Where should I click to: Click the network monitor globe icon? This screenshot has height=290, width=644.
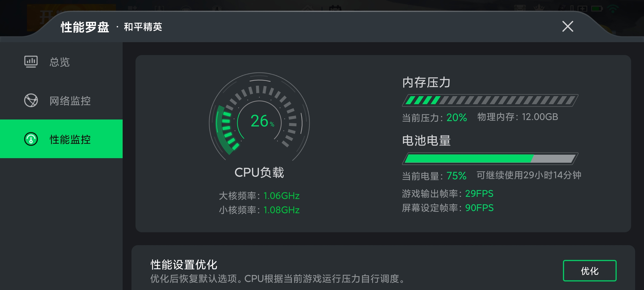(31, 100)
